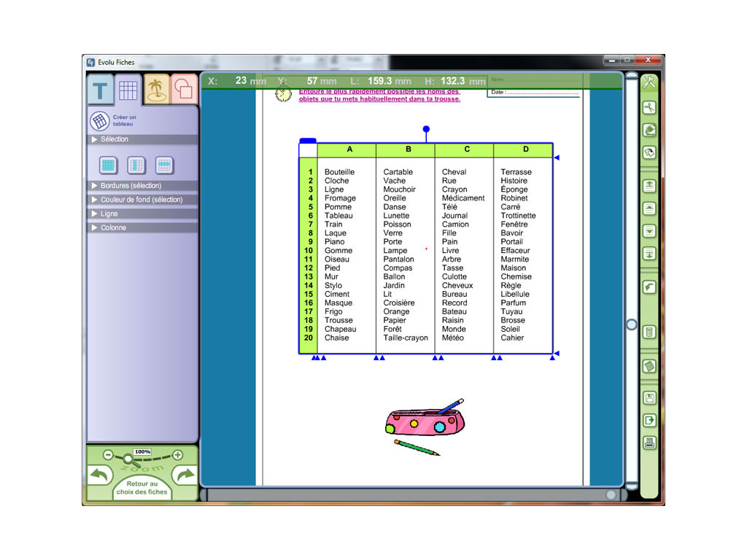Click the tools wrench icon

tap(649, 82)
